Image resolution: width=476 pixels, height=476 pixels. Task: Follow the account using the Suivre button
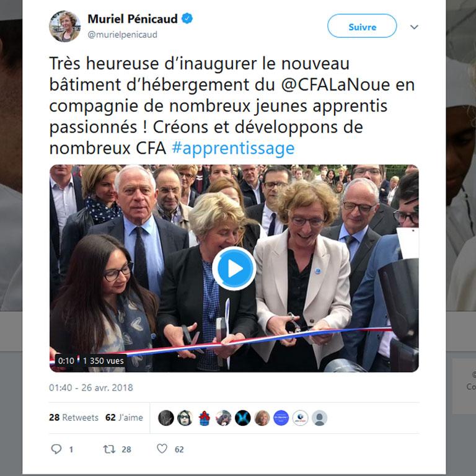point(362,26)
